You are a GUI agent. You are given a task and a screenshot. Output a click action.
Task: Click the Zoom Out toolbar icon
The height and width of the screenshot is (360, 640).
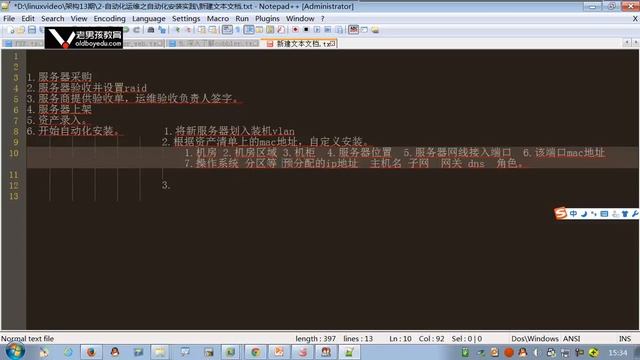(x=188, y=30)
